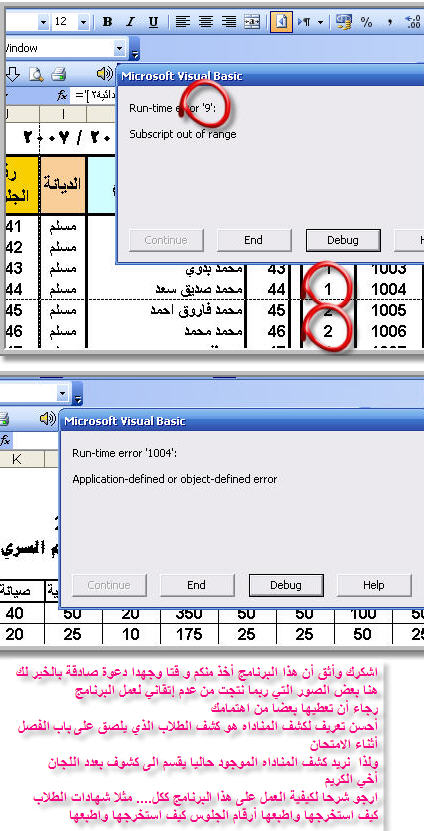The height and width of the screenshot is (831, 424).
Task: Click the Print icon in upper window
Action: coord(58,75)
